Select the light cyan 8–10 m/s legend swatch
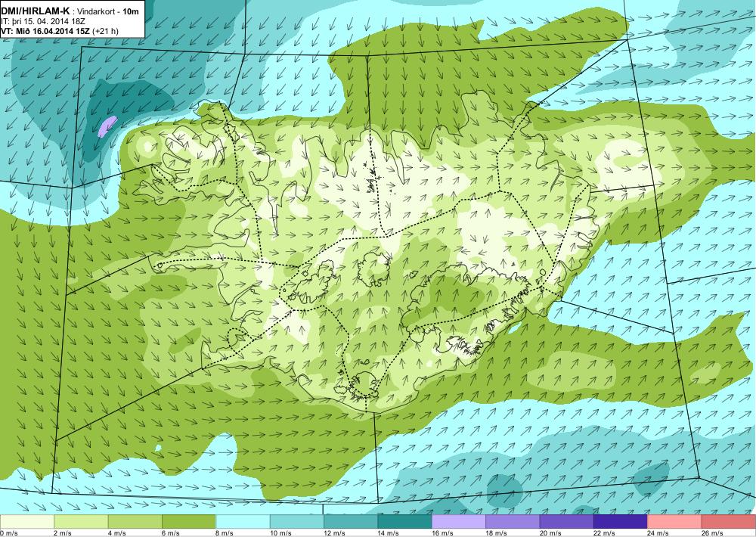The height and width of the screenshot is (537, 756). (243, 522)
